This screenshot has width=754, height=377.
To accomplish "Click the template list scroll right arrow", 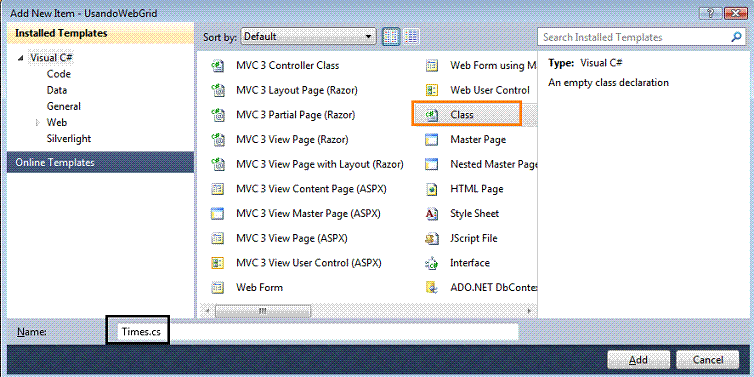I will (529, 311).
